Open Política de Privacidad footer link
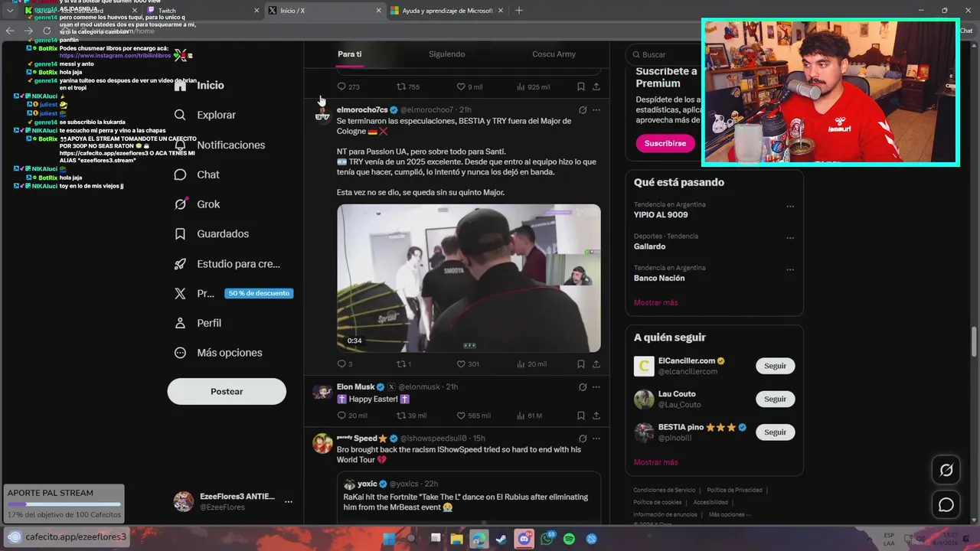This screenshot has width=980, height=551. 734,490
